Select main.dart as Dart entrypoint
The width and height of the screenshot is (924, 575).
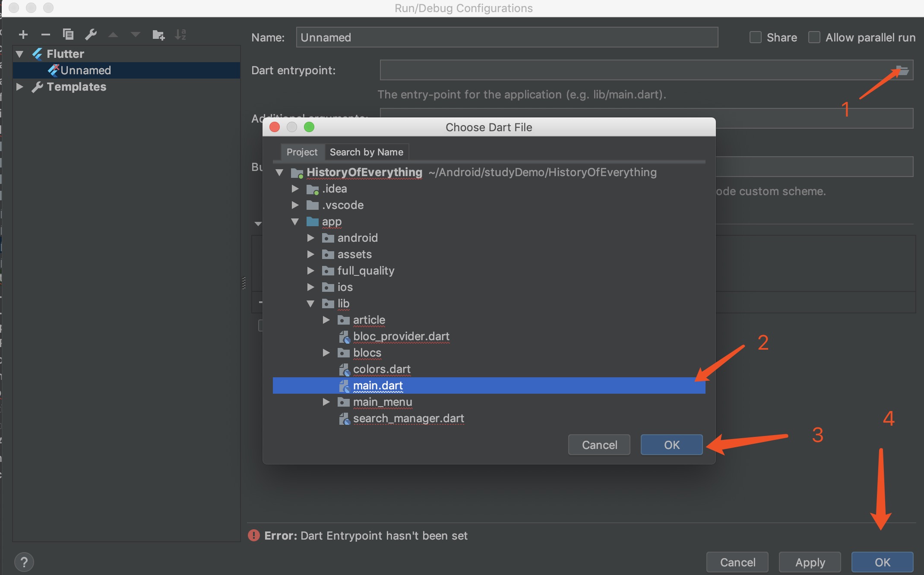(377, 385)
